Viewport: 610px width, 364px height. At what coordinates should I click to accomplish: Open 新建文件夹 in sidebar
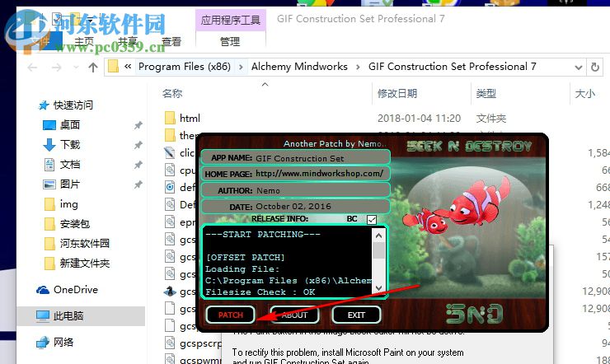pyautogui.click(x=84, y=264)
